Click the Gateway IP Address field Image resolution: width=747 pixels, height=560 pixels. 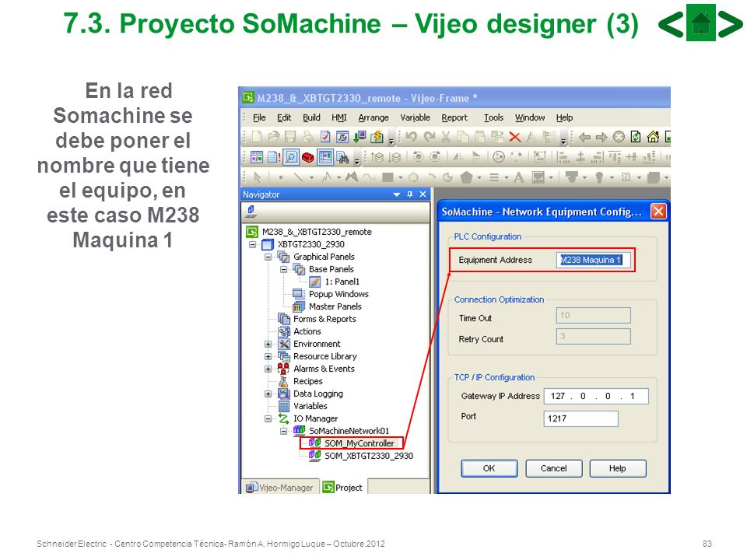click(x=596, y=396)
